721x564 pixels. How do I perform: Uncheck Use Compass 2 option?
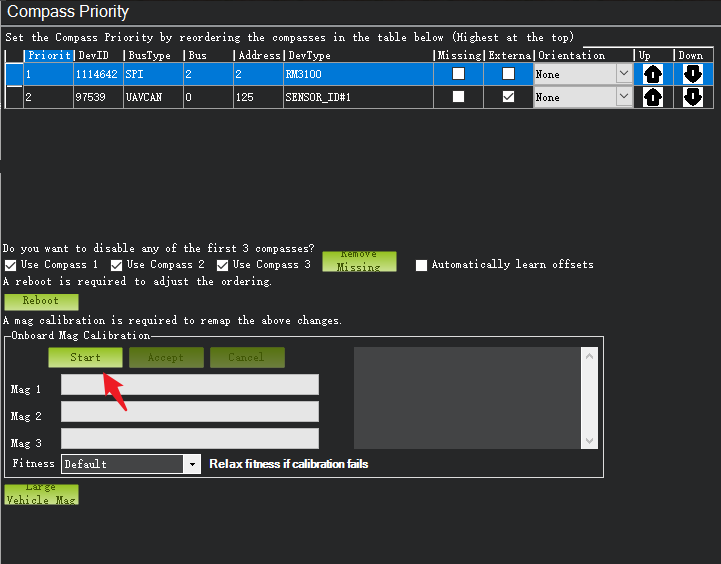[x=116, y=265]
